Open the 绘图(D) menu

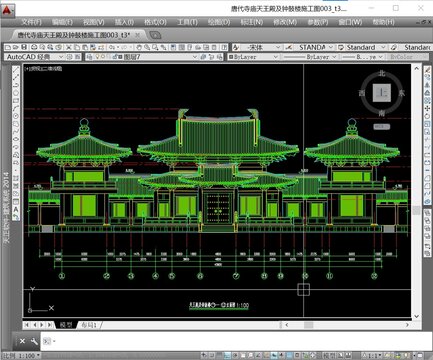pos(219,22)
